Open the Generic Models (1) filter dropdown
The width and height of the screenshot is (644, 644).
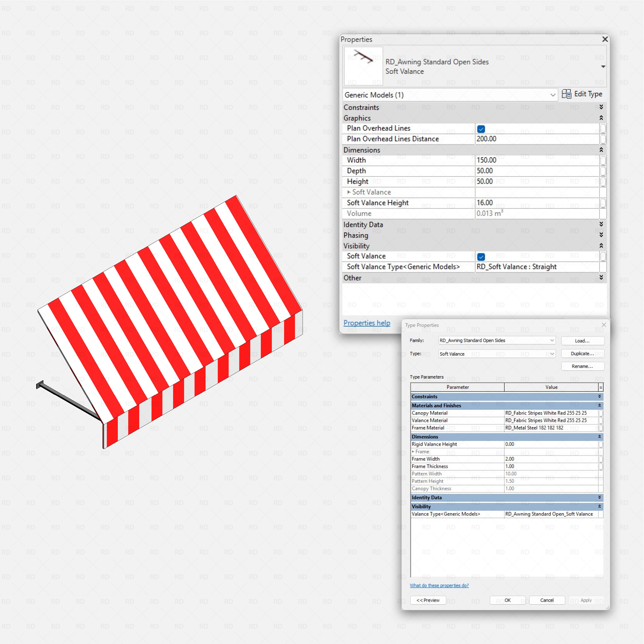point(450,95)
